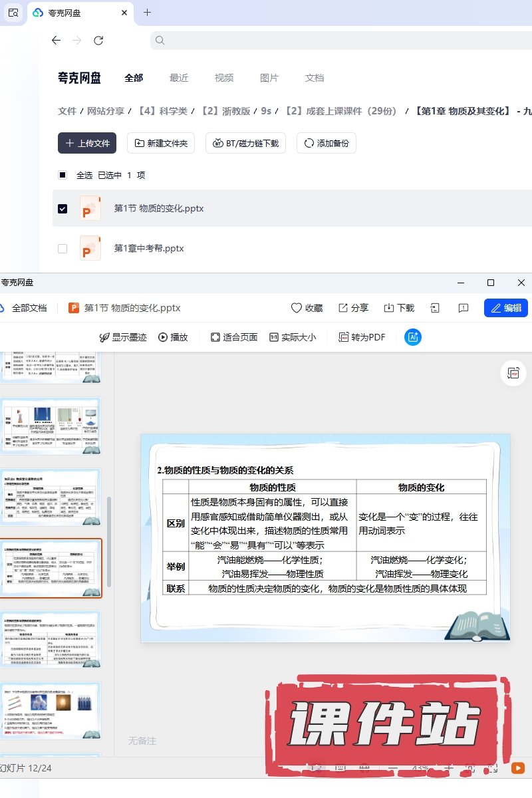
Task: Switch to the 文档 tab
Action: tap(315, 78)
